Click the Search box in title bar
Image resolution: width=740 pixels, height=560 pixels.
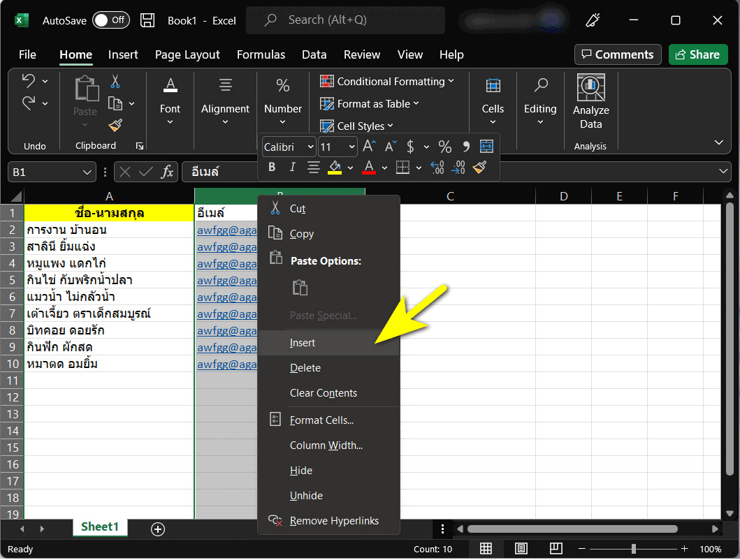tap(345, 20)
